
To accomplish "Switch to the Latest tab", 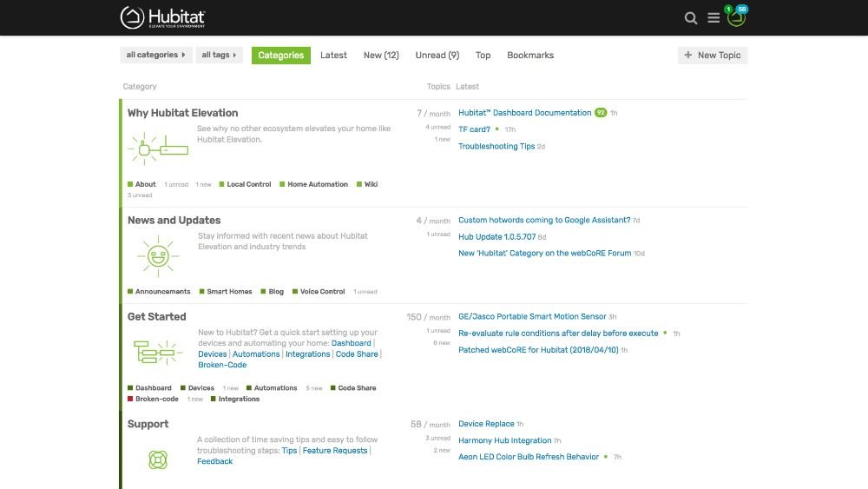I will click(333, 56).
